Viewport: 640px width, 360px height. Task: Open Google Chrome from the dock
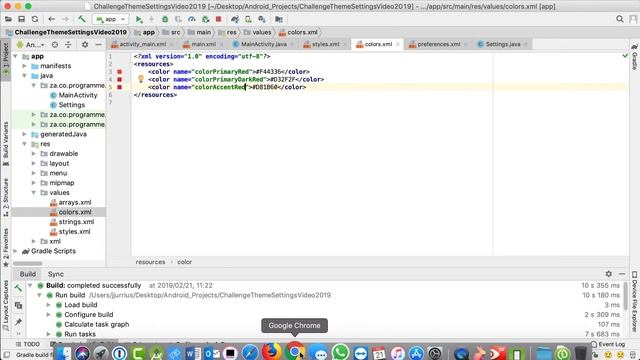[295, 351]
